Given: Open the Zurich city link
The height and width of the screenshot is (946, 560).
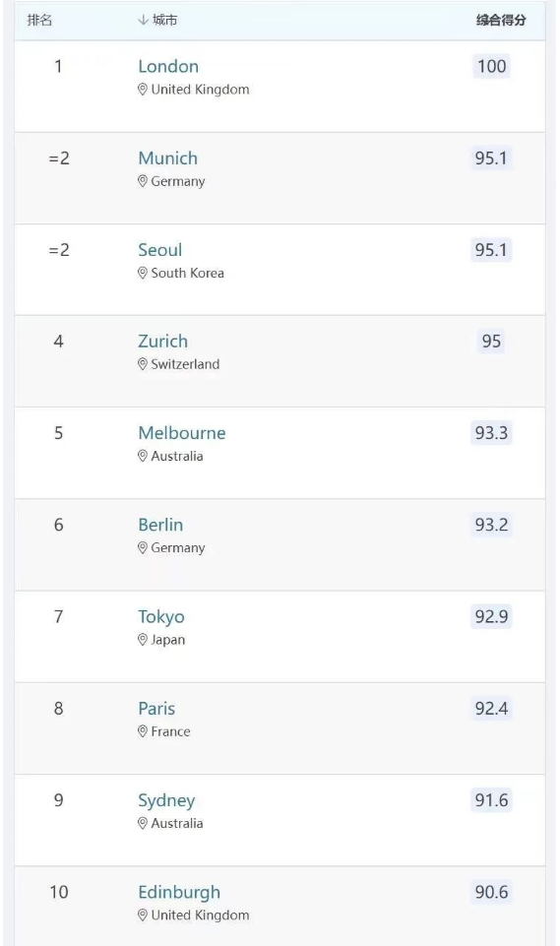Looking at the screenshot, I should (163, 341).
